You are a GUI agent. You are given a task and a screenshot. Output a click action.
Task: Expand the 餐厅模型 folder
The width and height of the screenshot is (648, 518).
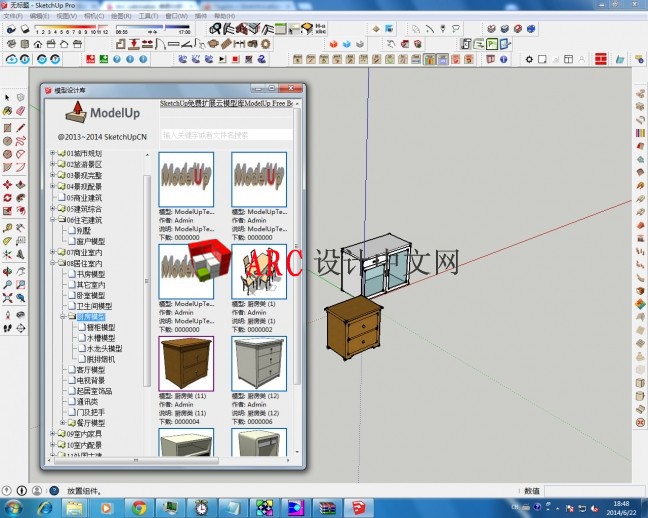[63, 423]
